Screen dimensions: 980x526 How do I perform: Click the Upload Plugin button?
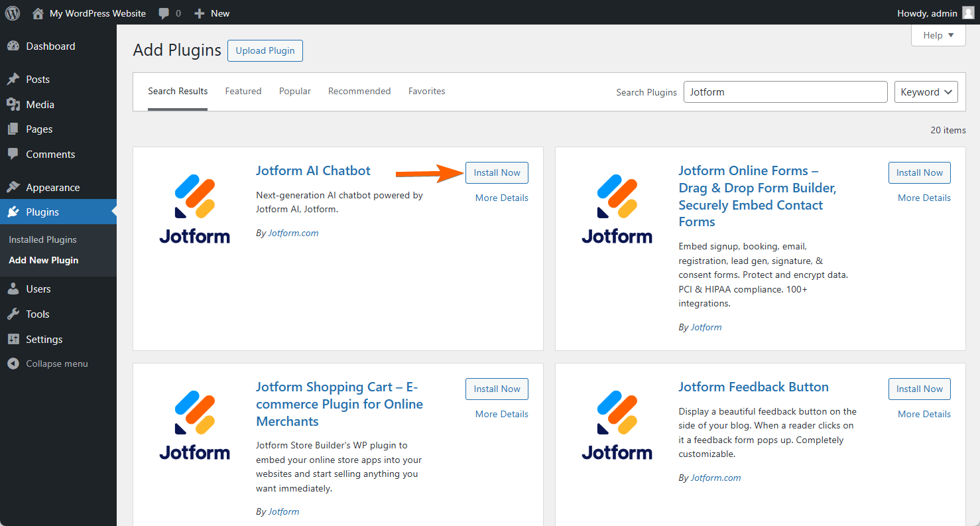click(265, 51)
